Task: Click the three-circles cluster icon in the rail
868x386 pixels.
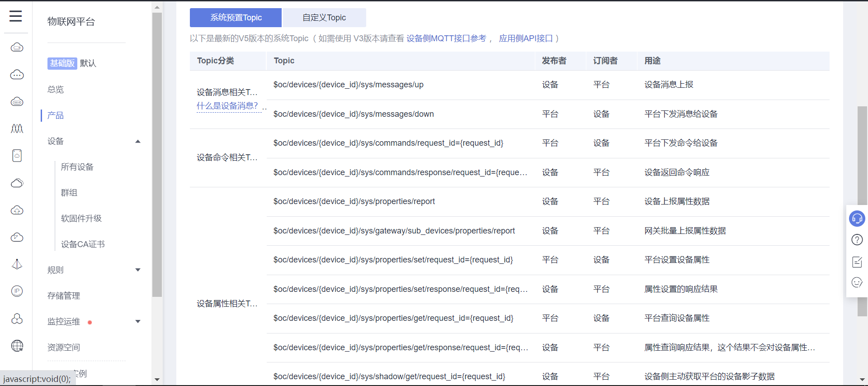Action: [17, 319]
